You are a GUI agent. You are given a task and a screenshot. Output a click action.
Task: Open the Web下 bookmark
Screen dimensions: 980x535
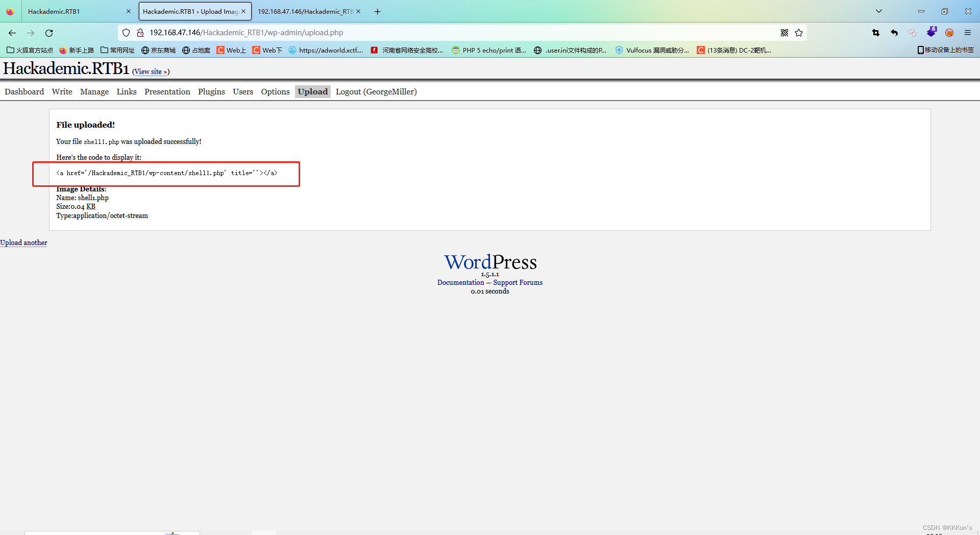pyautogui.click(x=267, y=50)
